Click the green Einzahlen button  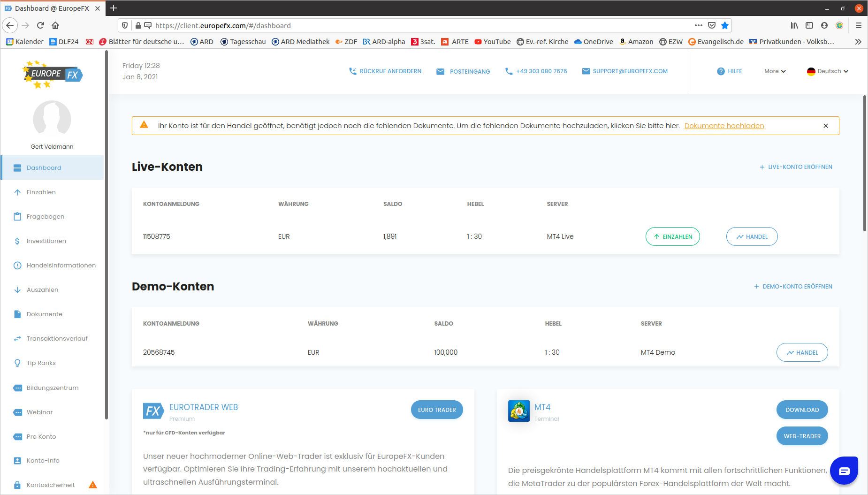point(672,236)
